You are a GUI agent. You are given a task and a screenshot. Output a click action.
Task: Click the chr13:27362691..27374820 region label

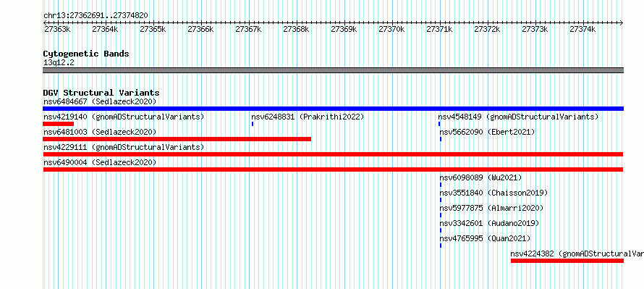click(x=96, y=16)
